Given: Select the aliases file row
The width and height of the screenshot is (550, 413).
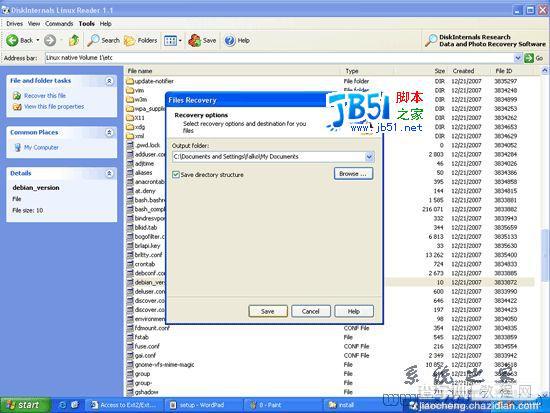Looking at the screenshot, I should tap(330, 173).
